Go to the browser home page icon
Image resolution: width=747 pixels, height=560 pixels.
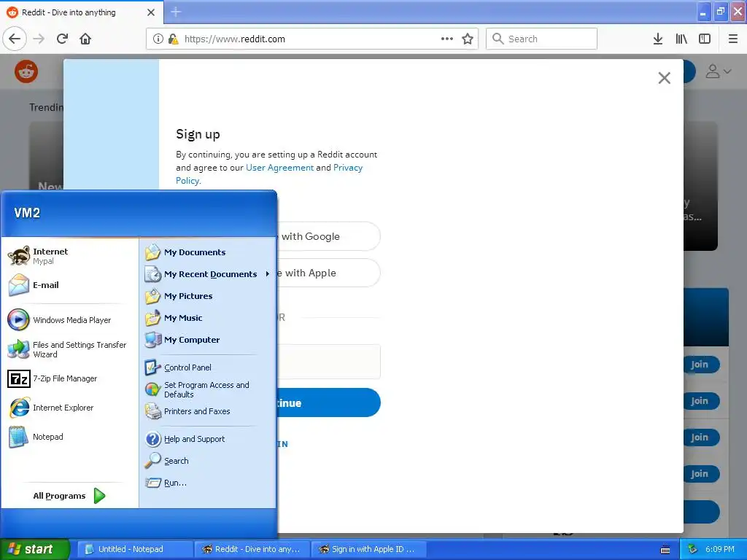pyautogui.click(x=85, y=39)
